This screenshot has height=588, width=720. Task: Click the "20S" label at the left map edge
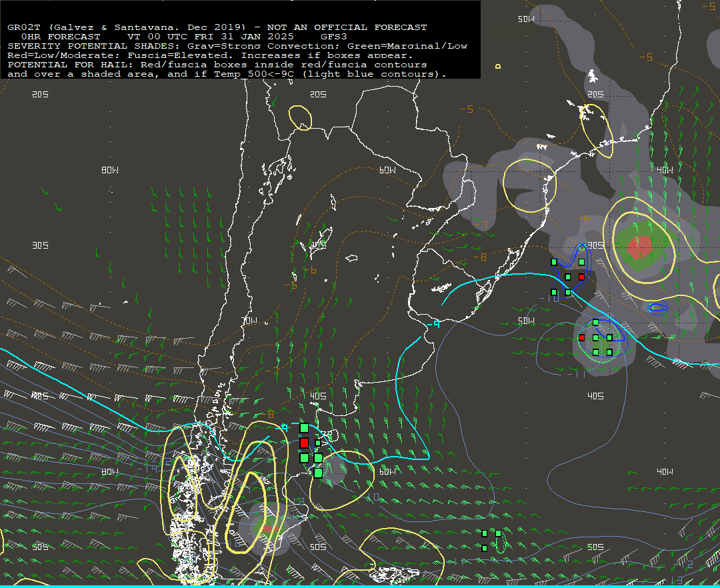tap(41, 95)
